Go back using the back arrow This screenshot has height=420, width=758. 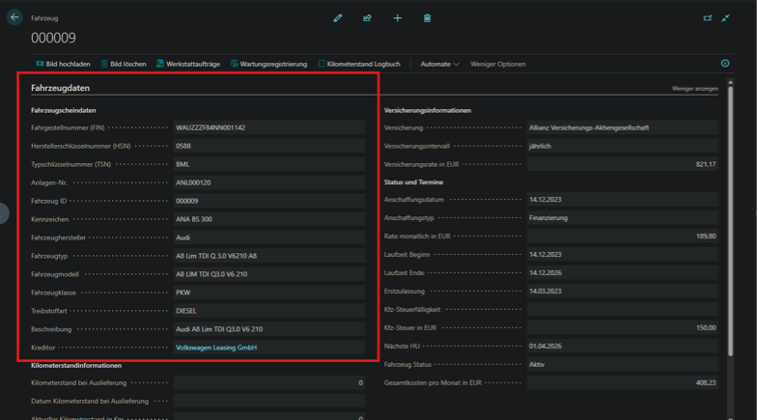[14, 18]
